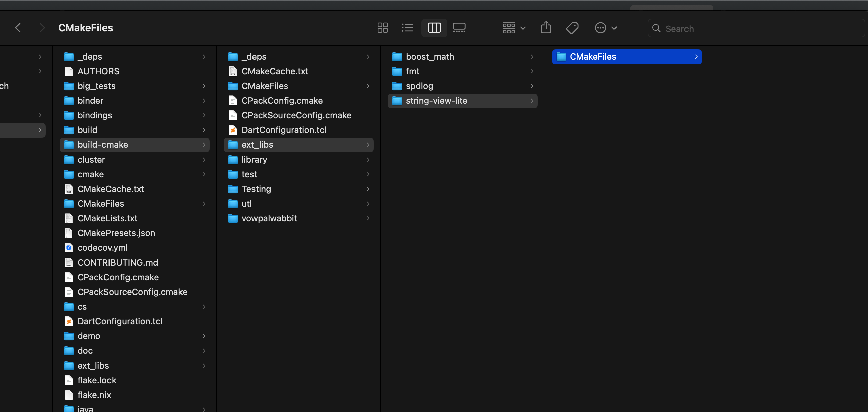Expand the build-cmake folder chevron

(204, 145)
